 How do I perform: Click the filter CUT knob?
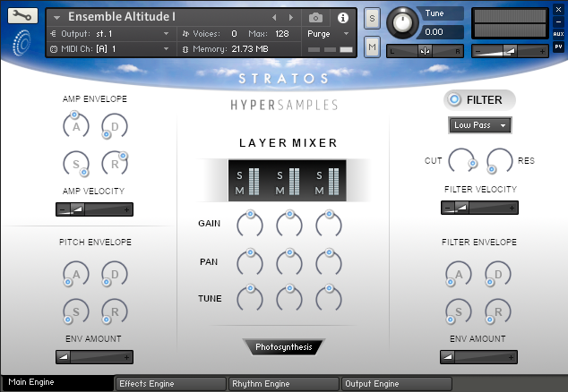[461, 160]
